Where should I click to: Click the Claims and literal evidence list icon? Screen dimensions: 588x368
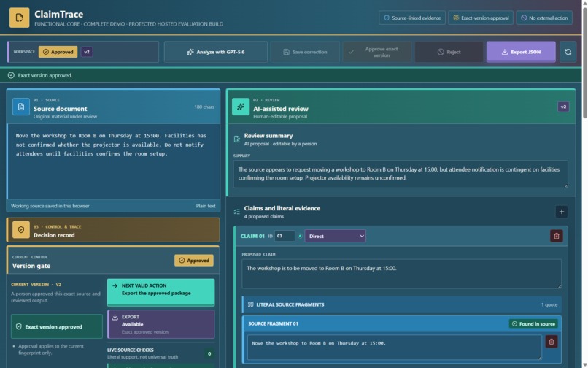click(237, 212)
